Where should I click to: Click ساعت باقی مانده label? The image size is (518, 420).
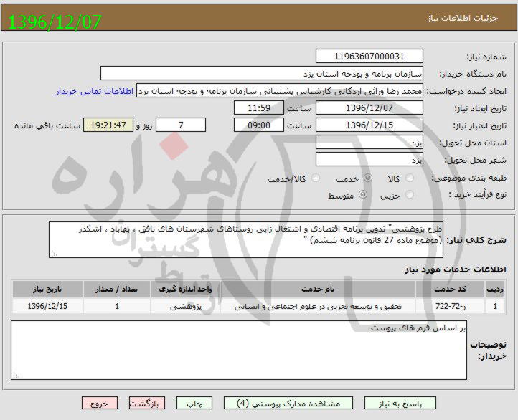[x=47, y=125]
